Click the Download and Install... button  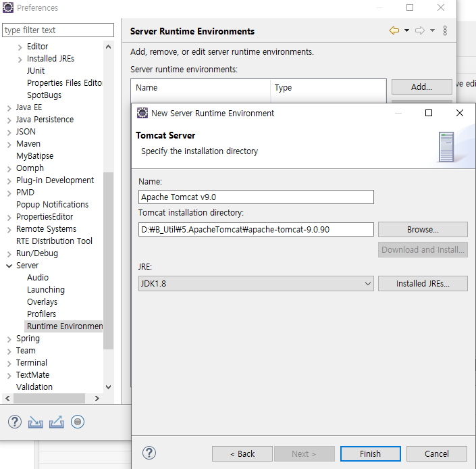[x=423, y=249]
